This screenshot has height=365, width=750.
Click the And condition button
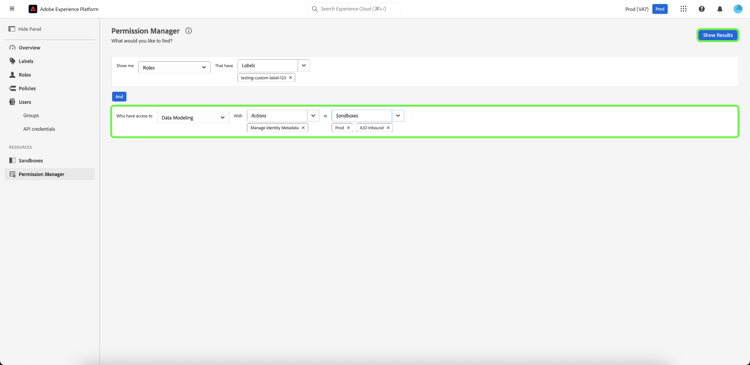click(119, 97)
